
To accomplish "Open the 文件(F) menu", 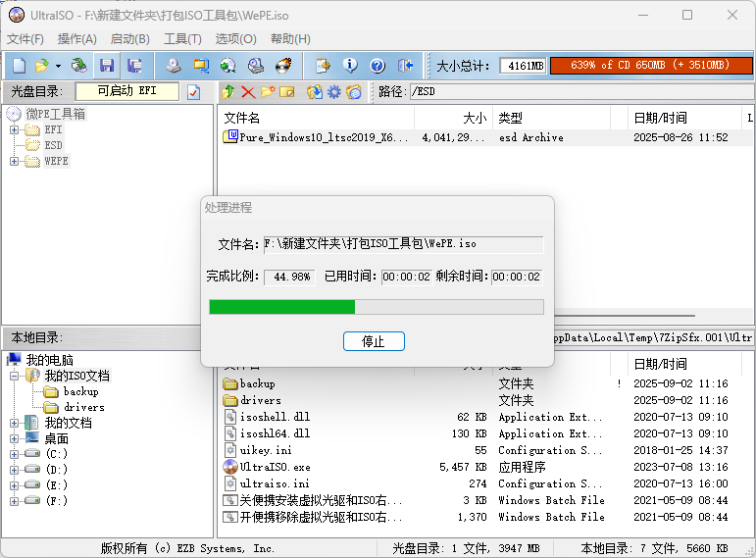I will click(x=25, y=39).
